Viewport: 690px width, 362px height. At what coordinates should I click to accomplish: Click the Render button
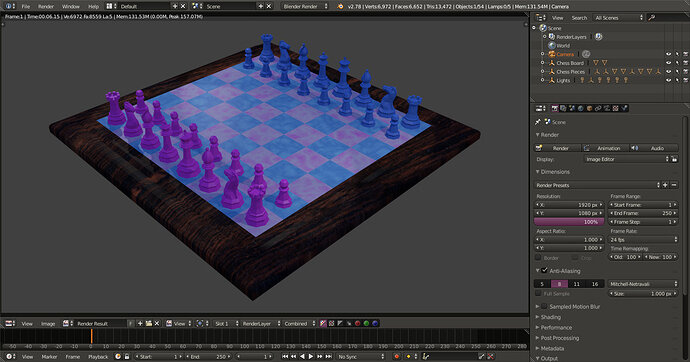(557, 148)
